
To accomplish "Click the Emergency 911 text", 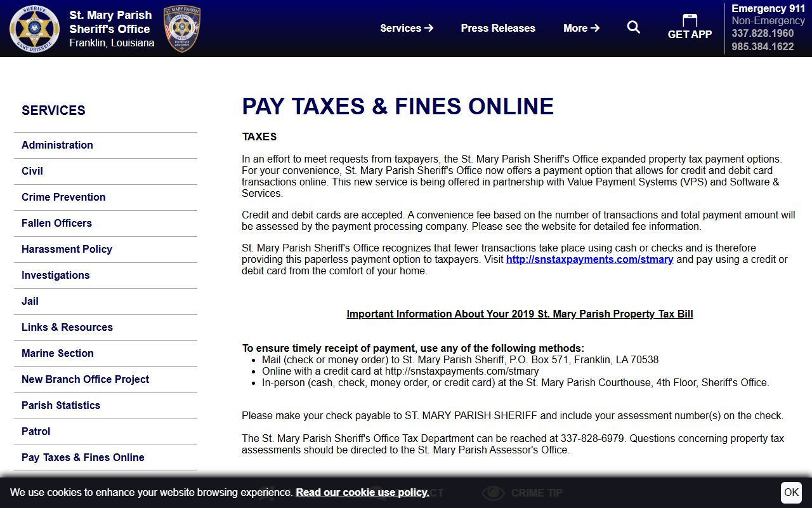I will pyautogui.click(x=768, y=8).
